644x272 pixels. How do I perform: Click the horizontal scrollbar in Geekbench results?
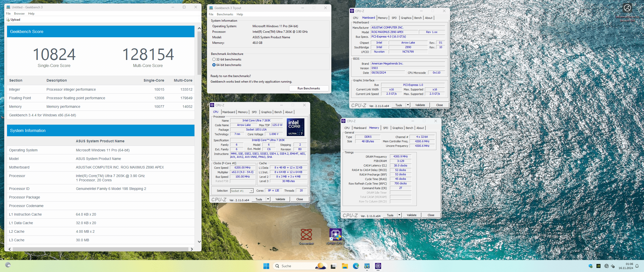(101, 249)
